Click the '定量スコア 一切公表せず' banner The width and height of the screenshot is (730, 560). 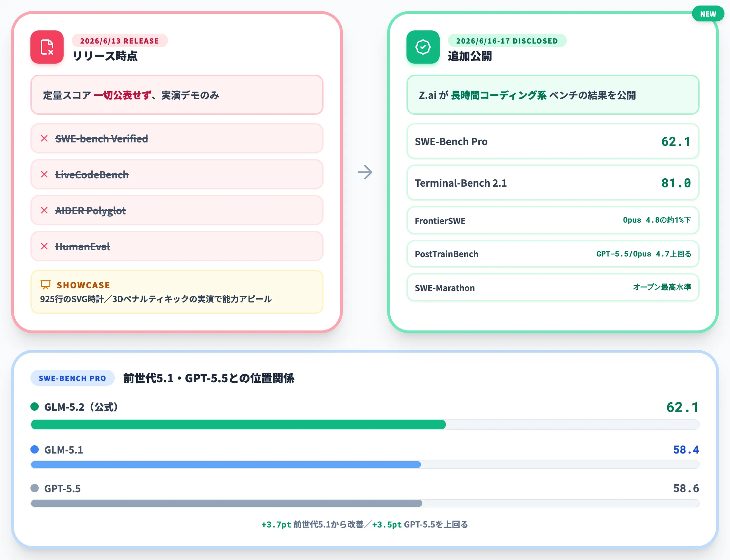point(177,95)
